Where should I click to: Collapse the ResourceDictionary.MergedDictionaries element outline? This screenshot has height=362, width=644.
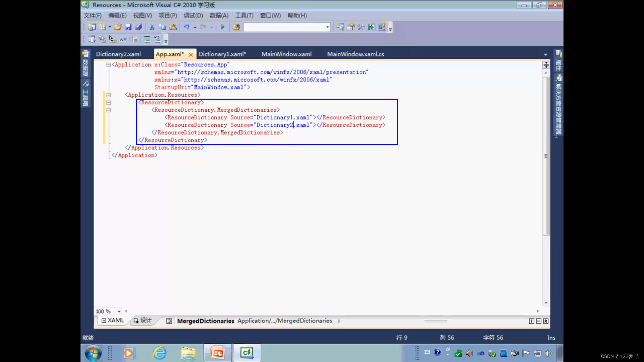pyautogui.click(x=108, y=110)
